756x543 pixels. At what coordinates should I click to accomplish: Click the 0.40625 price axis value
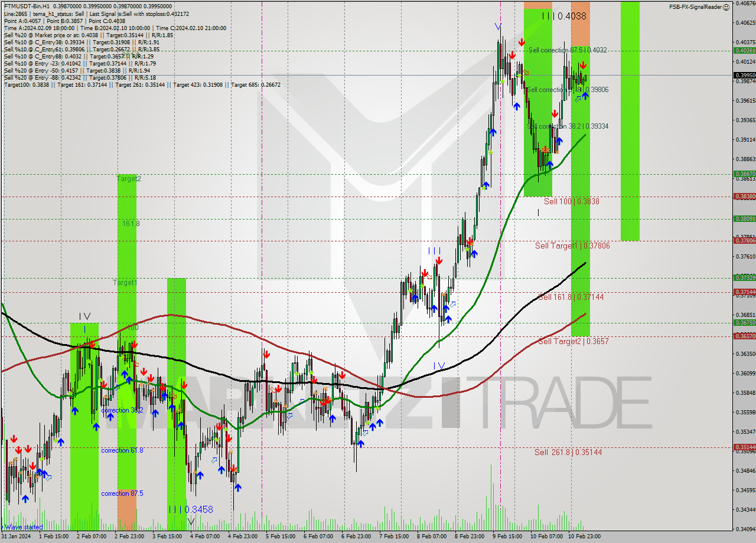[x=745, y=22]
